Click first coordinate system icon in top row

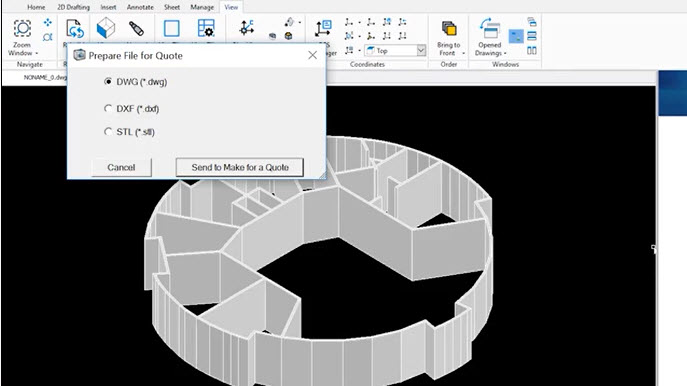click(x=349, y=22)
